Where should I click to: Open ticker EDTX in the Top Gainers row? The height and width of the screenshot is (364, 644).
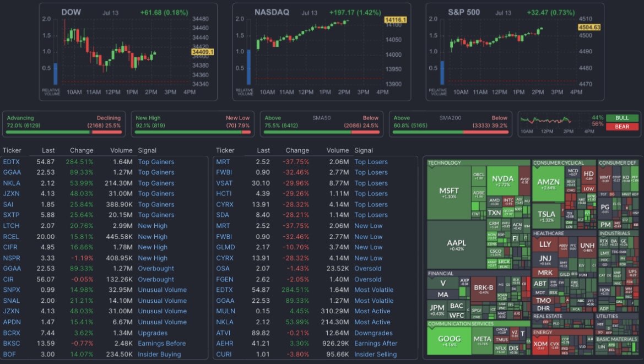(11, 162)
